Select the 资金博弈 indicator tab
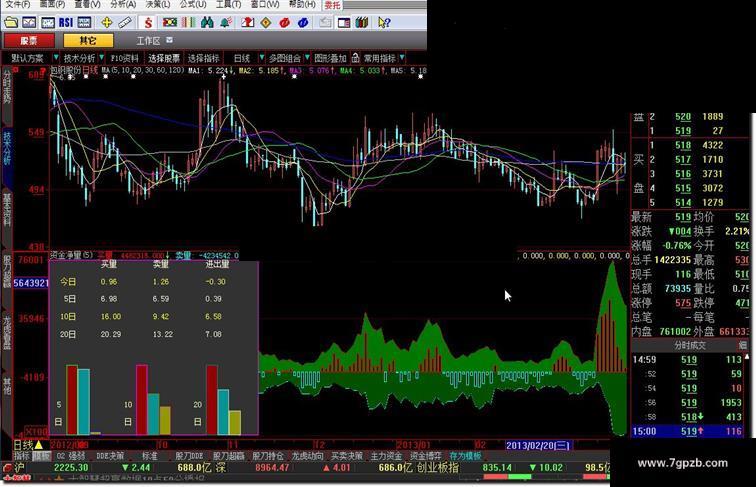756x487 pixels. [x=425, y=455]
